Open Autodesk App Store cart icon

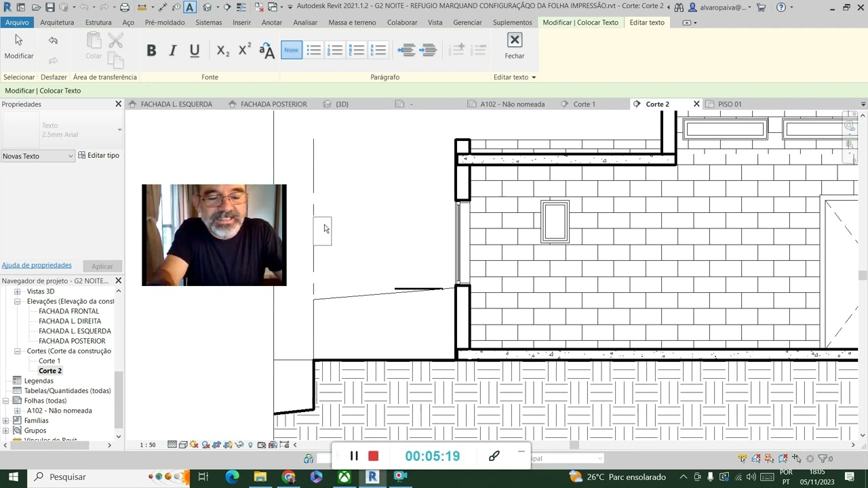762,7
